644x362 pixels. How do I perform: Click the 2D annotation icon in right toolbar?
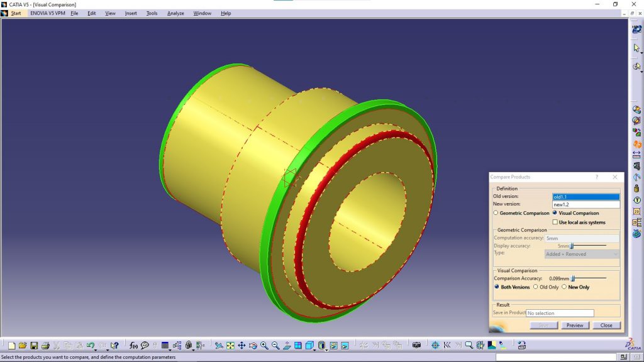tap(636, 211)
